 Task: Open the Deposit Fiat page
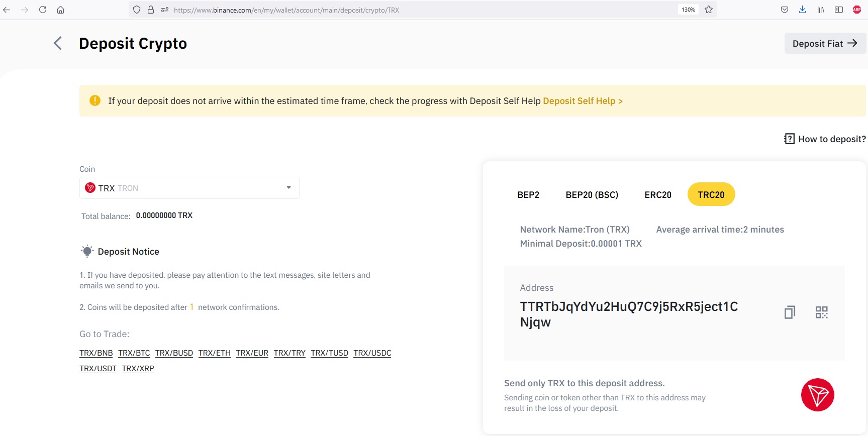point(825,44)
